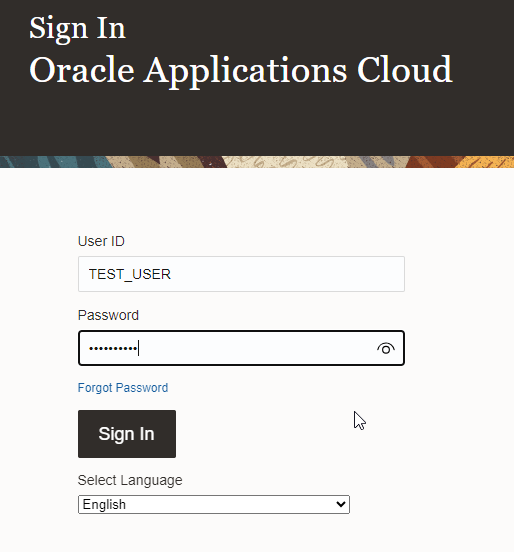Image resolution: width=514 pixels, height=552 pixels.
Task: Click the language selector's chevron arrow
Action: click(x=340, y=504)
